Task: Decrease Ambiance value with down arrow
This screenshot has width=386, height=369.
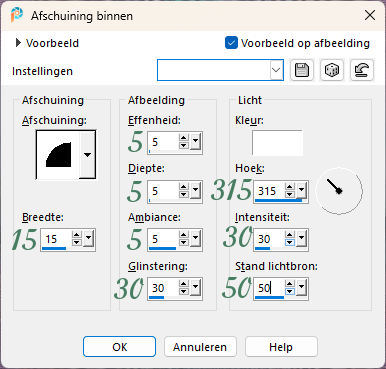Action: pos(184,242)
